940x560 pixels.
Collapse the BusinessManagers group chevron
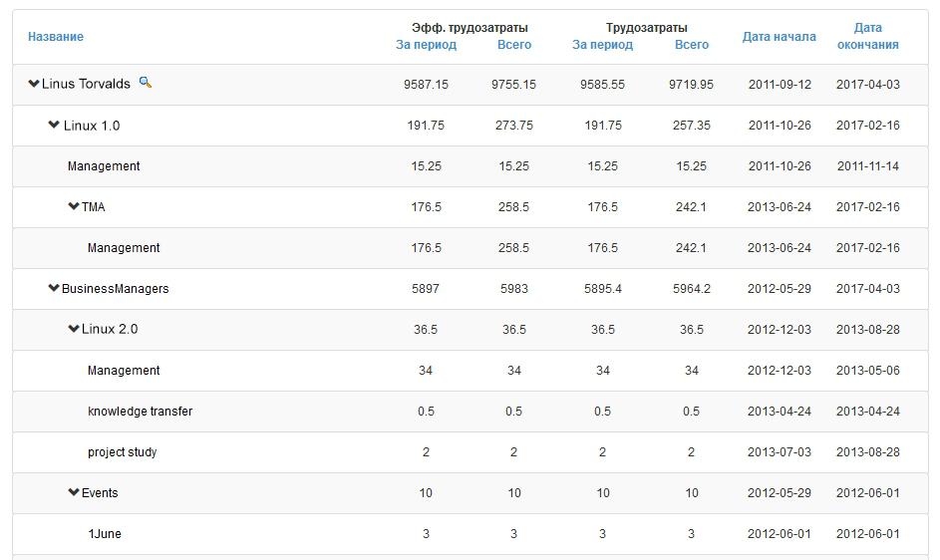tap(54, 288)
